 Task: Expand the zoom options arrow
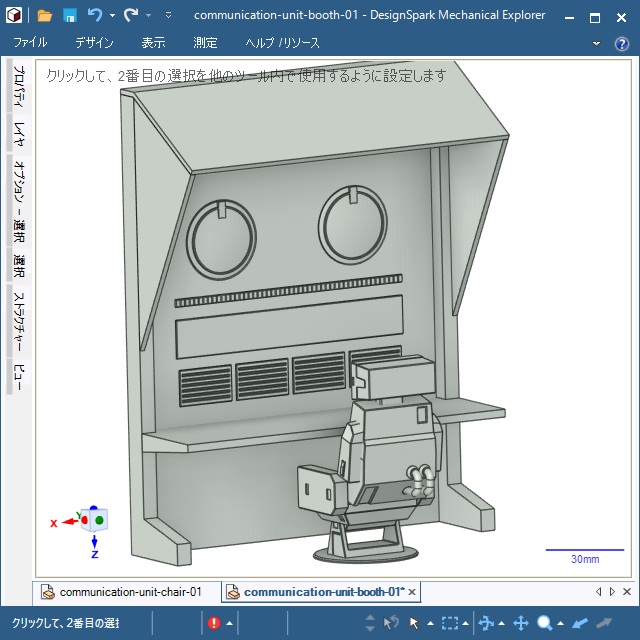click(560, 623)
